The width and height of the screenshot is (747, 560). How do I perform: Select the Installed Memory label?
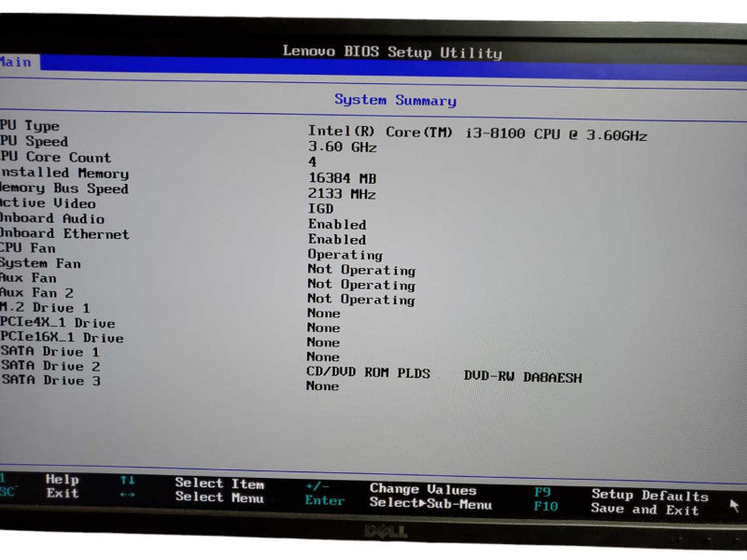coord(64,173)
